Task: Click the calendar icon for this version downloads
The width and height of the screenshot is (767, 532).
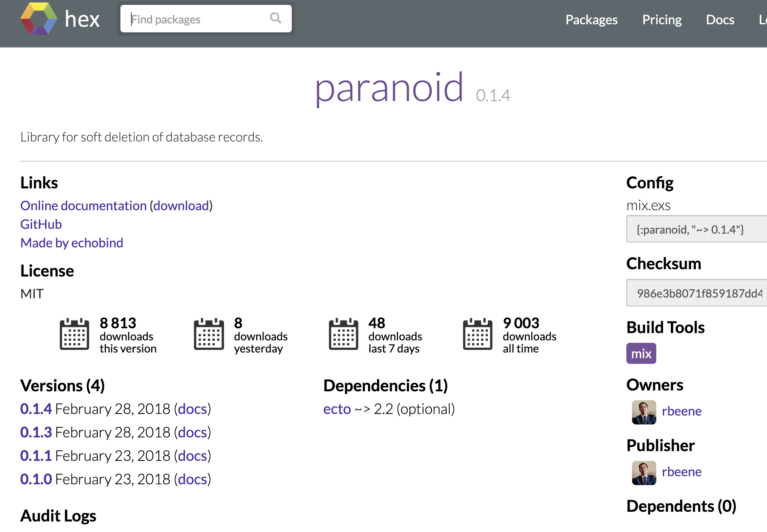Action: tap(74, 334)
